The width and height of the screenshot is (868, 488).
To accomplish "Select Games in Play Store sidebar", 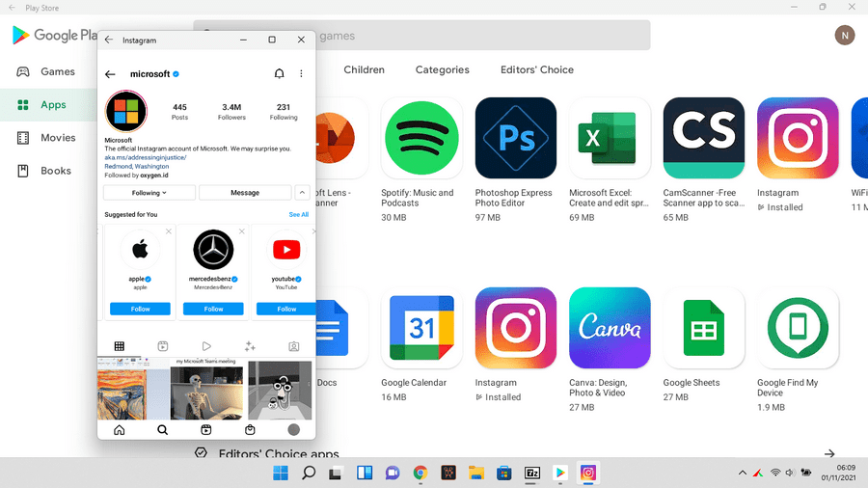I will pyautogui.click(x=49, y=71).
